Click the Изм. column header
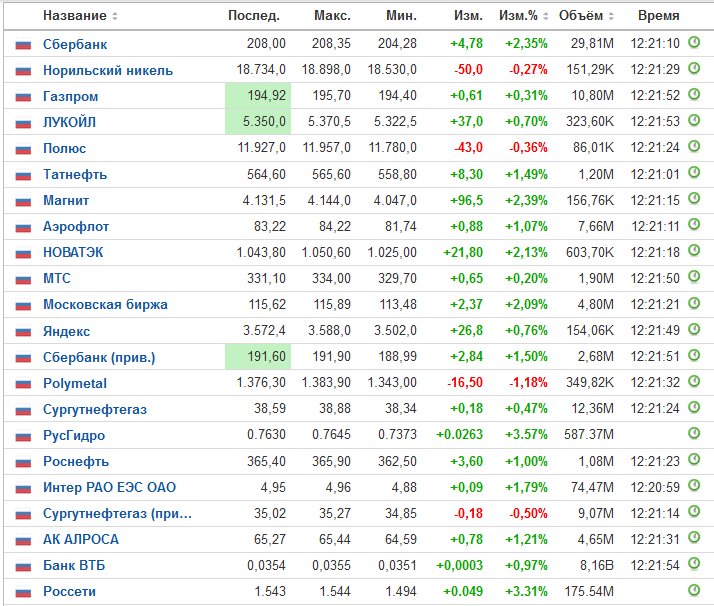Screen dimensions: 714x606 tap(468, 15)
